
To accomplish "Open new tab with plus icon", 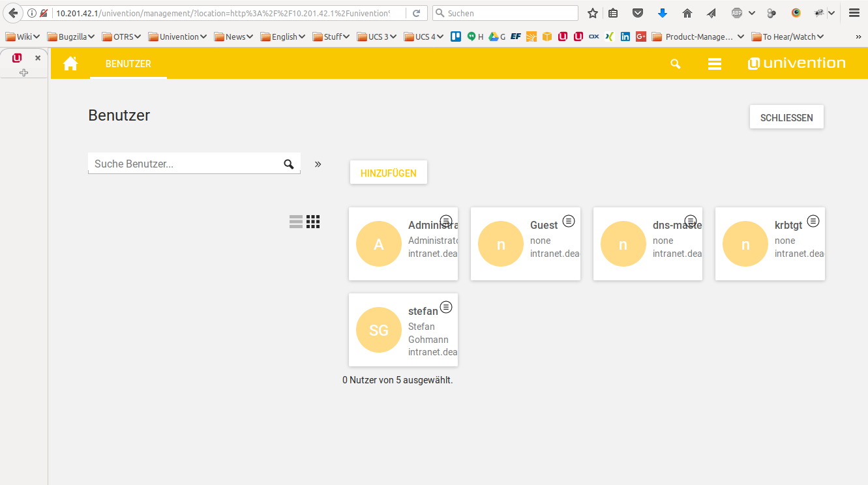I will [24, 72].
